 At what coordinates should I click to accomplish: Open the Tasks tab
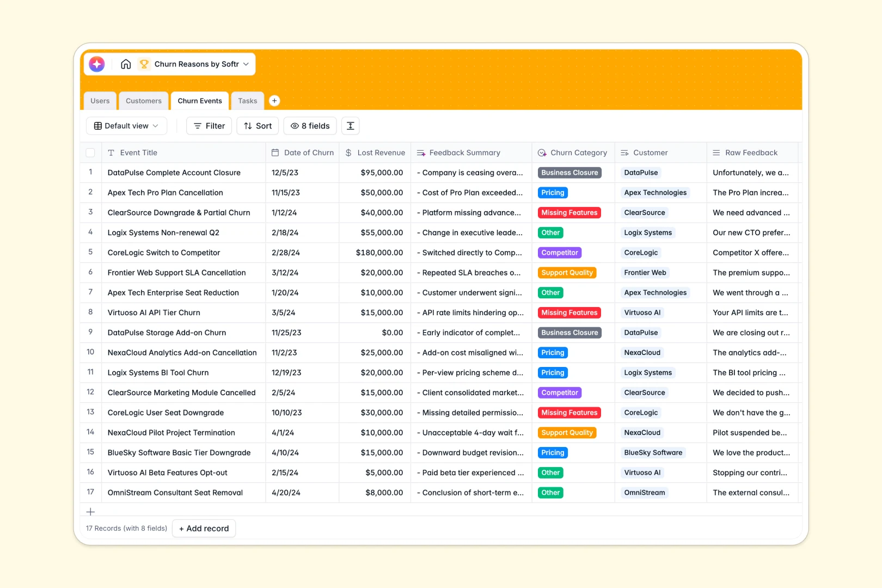click(248, 101)
